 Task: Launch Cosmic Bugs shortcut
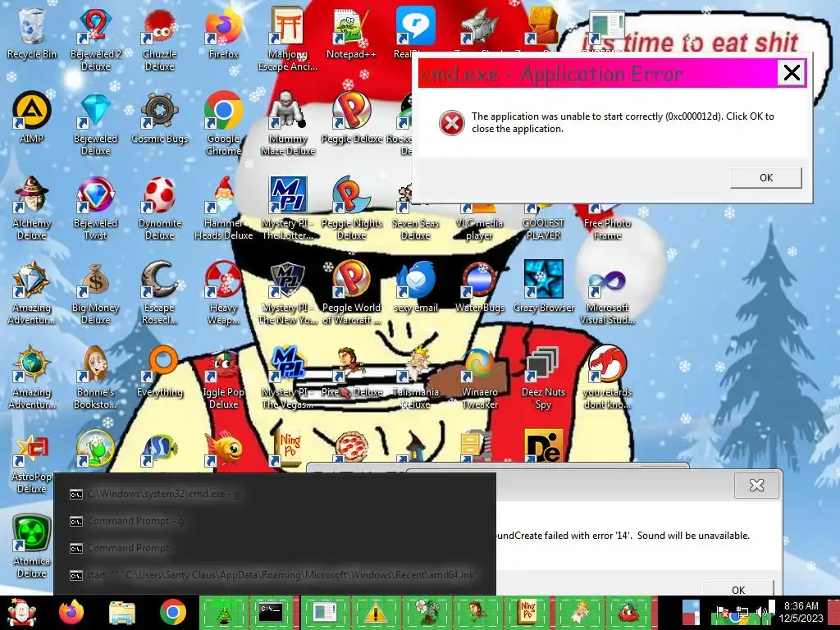(x=159, y=118)
